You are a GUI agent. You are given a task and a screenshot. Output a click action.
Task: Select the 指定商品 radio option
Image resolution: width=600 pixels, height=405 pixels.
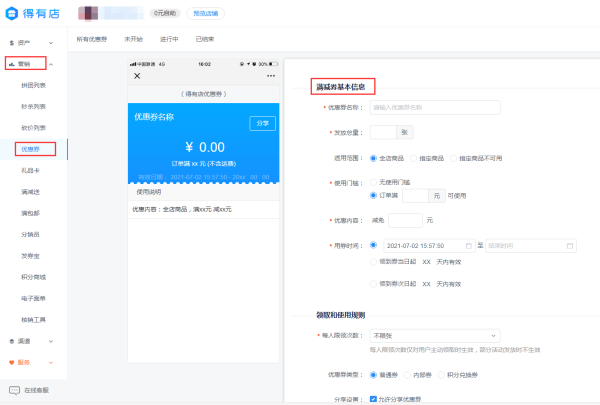click(415, 158)
